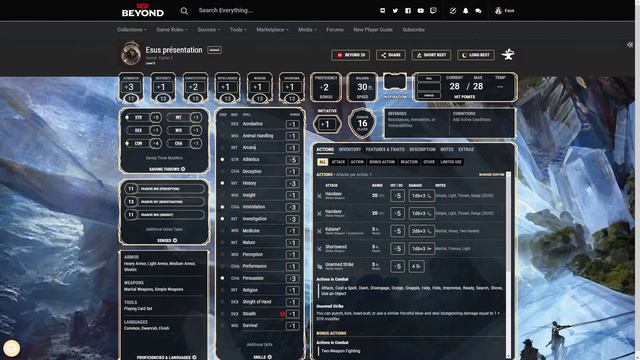Click the Share button
The height and width of the screenshot is (360, 640).
pyautogui.click(x=391, y=55)
